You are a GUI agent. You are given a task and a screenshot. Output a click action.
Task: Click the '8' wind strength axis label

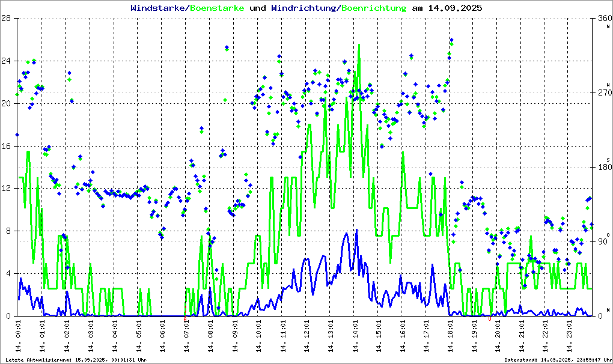click(x=8, y=231)
